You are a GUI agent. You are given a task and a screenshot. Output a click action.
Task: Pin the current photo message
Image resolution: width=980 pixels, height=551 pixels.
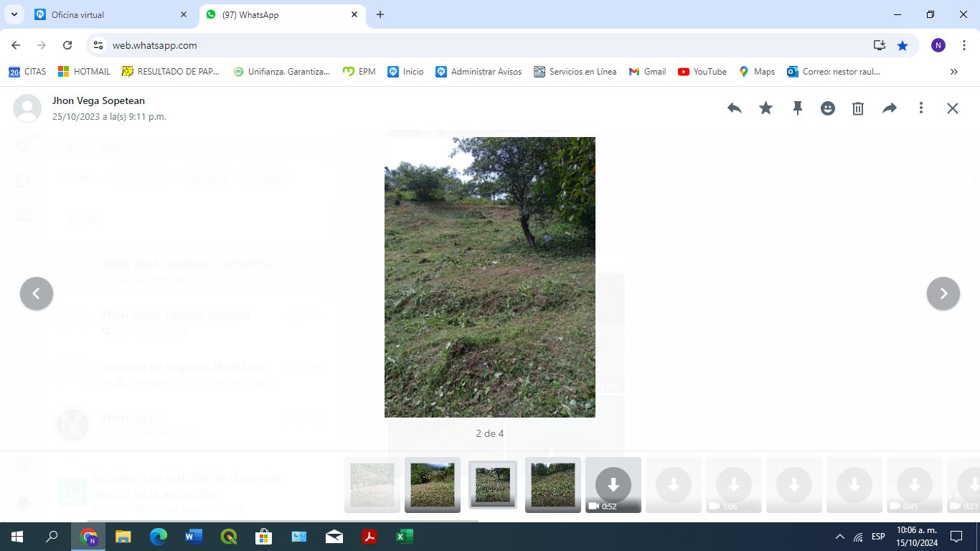coord(797,108)
